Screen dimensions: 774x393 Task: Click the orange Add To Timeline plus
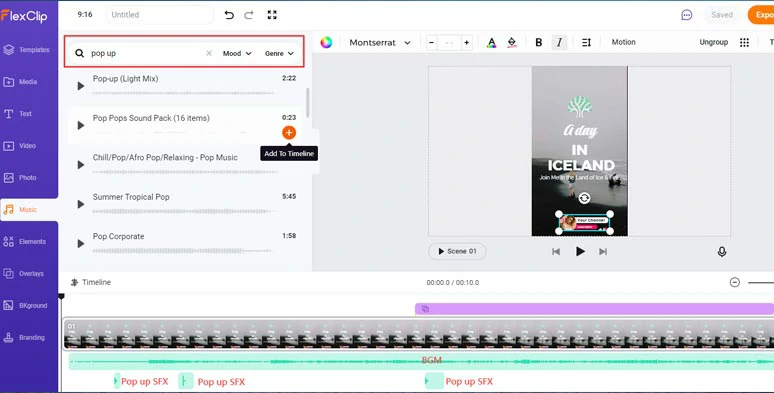coord(289,133)
